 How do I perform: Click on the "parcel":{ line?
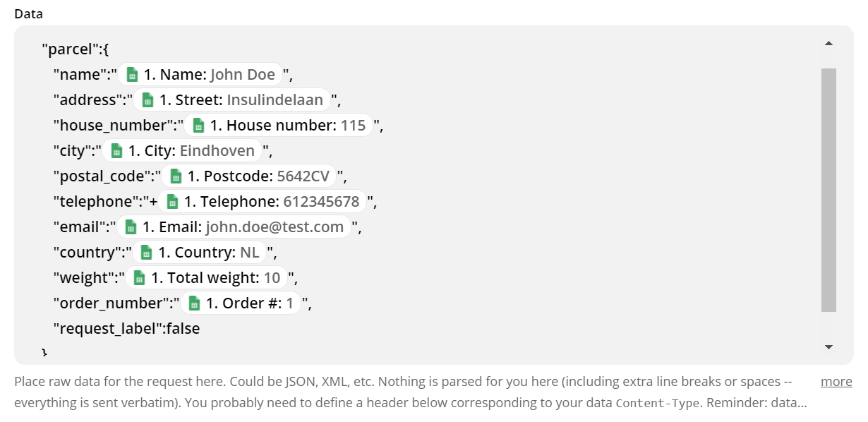(75, 49)
